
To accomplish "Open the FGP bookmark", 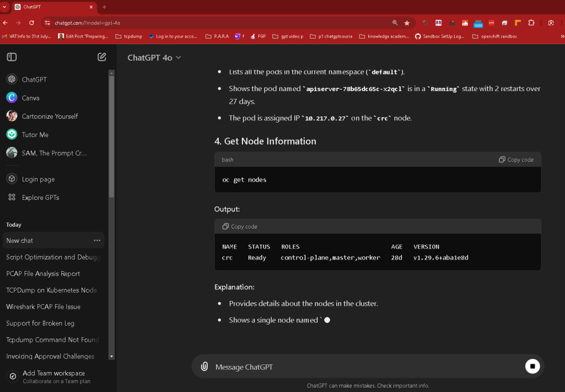I will point(258,36).
